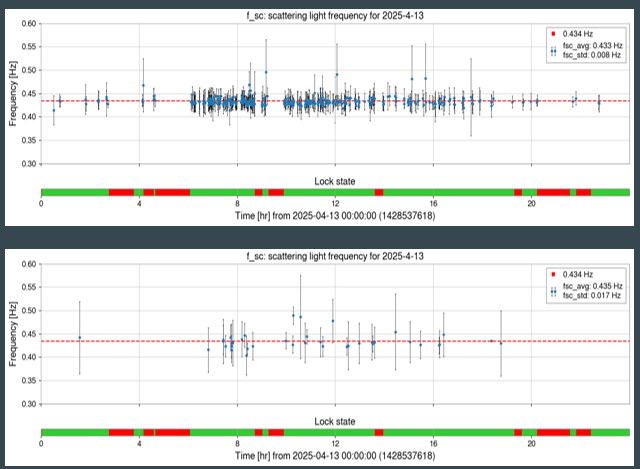Click the 'Lock state' label under the lower plot
This screenshot has width=640, height=469.
335,422
